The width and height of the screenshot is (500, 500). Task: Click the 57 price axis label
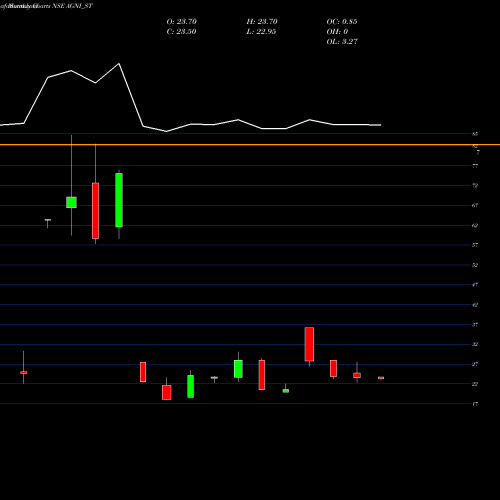[475, 245]
